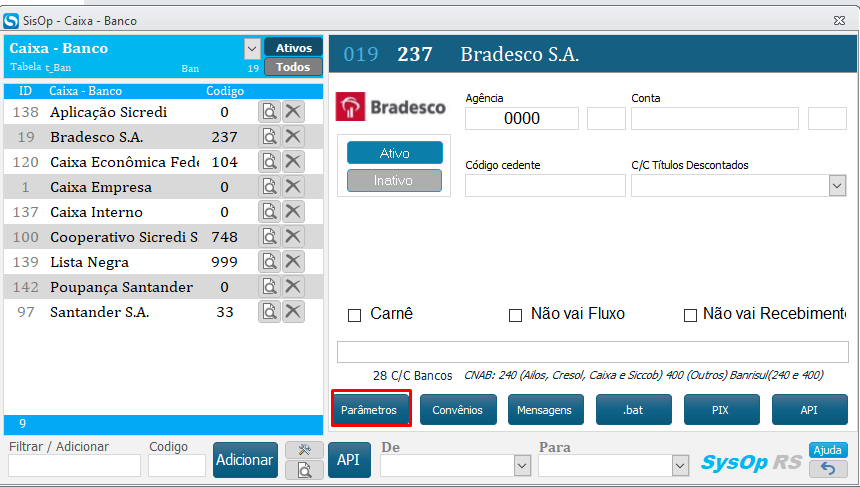Set bank status to Inativo
Screen dimensions: 860x487
(394, 181)
